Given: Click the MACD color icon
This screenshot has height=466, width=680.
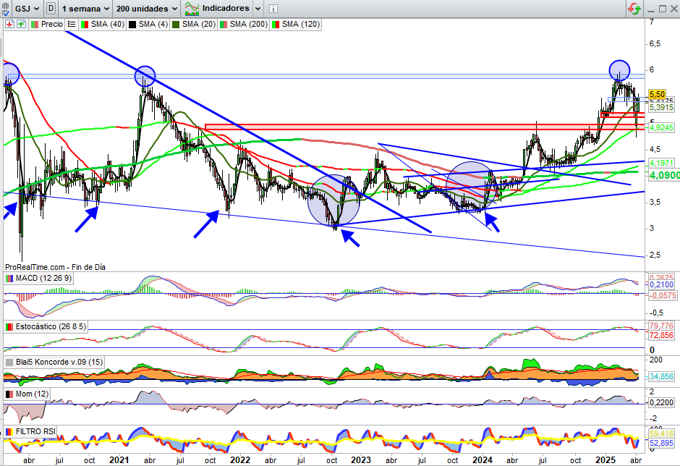Looking at the screenshot, I should point(9,278).
